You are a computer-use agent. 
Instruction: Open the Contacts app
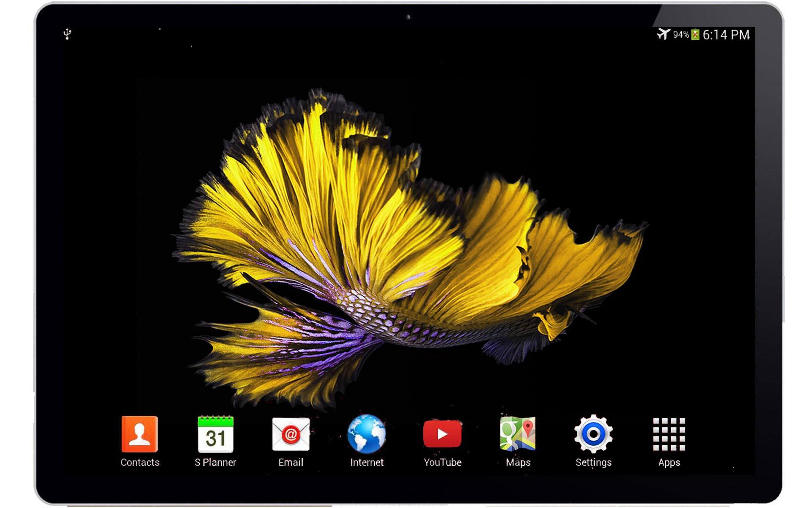(140, 434)
